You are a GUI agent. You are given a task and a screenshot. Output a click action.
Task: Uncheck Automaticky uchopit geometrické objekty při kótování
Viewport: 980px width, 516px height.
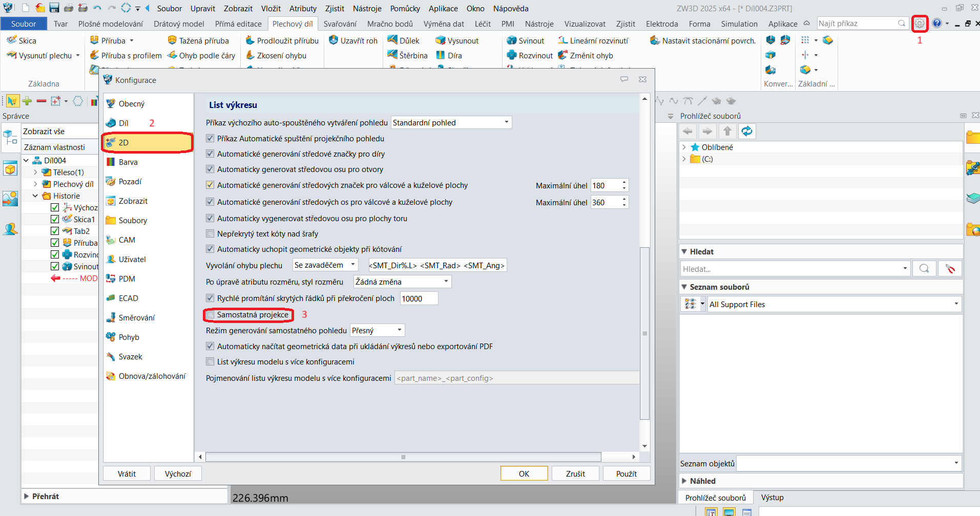click(210, 249)
